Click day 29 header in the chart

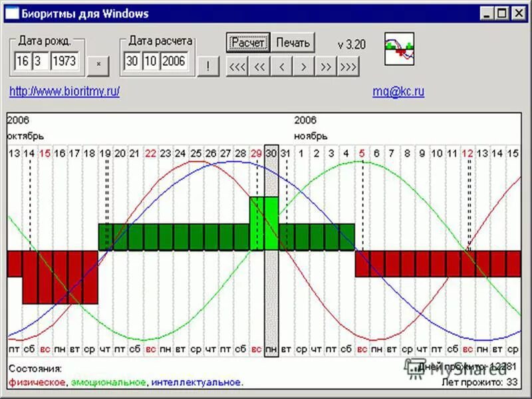256,154
